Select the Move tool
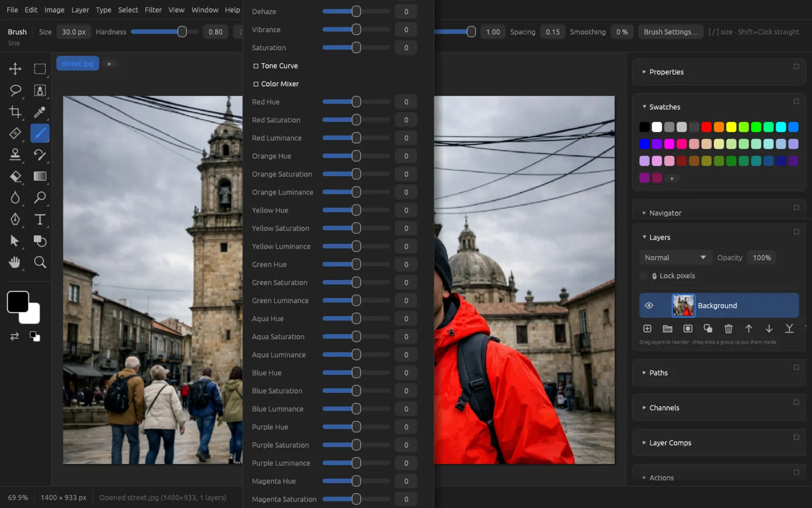The image size is (812, 508). (x=15, y=69)
